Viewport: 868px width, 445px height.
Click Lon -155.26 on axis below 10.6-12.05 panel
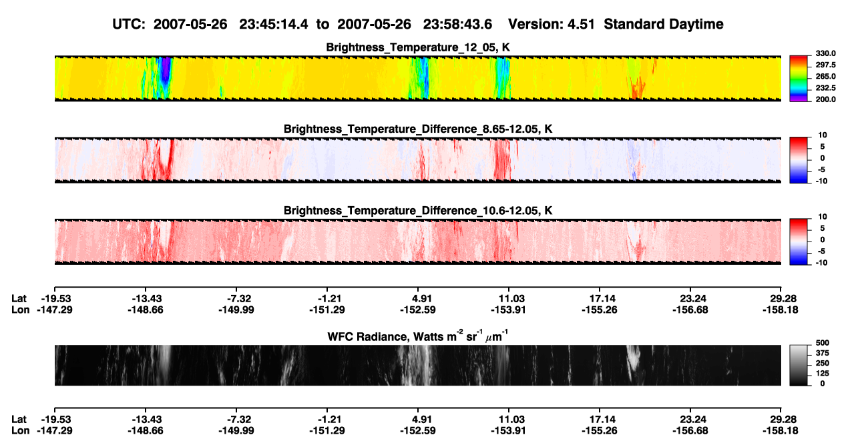600,310
